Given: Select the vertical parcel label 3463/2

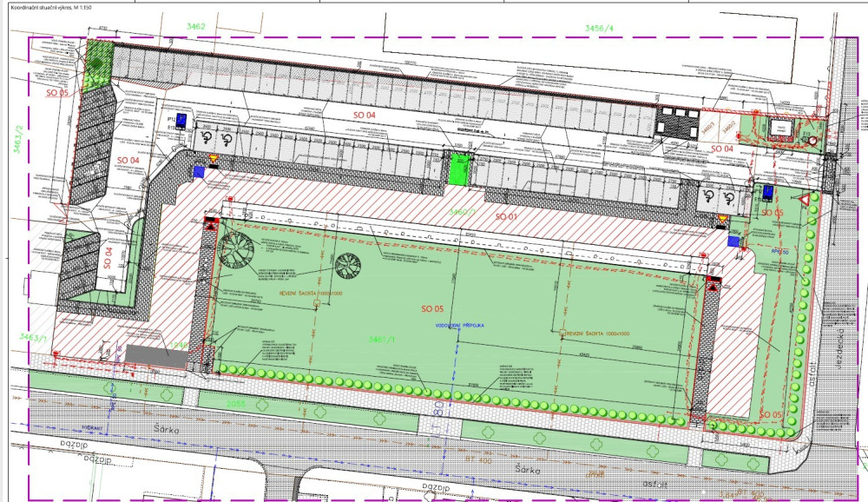Looking at the screenshot, I should pos(16,139).
